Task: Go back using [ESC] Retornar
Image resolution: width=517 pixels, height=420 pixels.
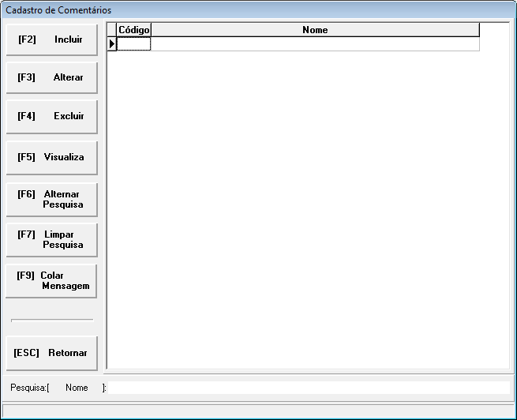Action: pos(51,353)
